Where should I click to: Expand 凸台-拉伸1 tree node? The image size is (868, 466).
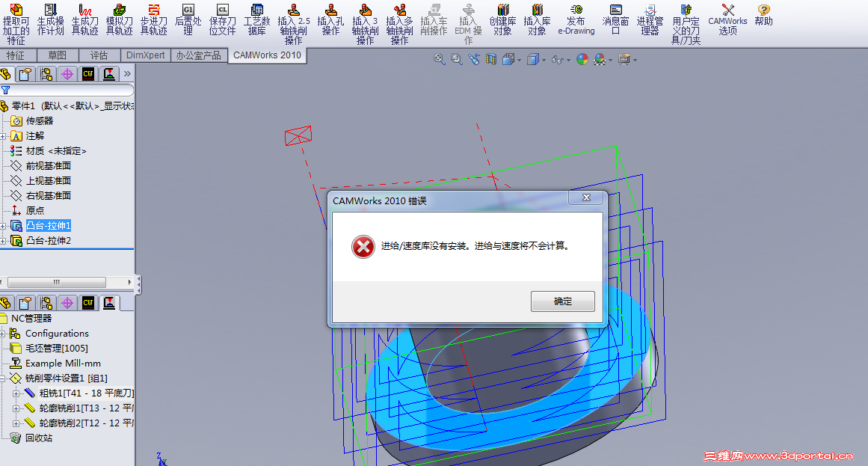click(3, 226)
